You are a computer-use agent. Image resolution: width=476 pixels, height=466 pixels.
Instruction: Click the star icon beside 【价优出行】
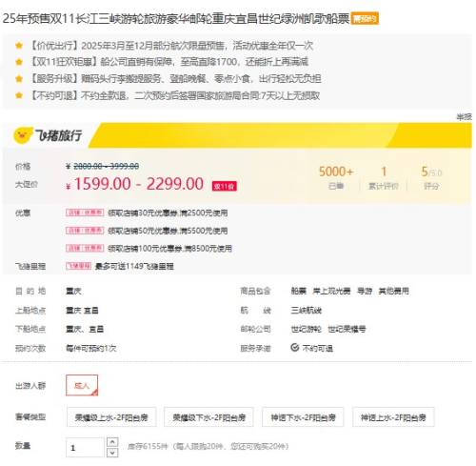[x=19, y=46]
